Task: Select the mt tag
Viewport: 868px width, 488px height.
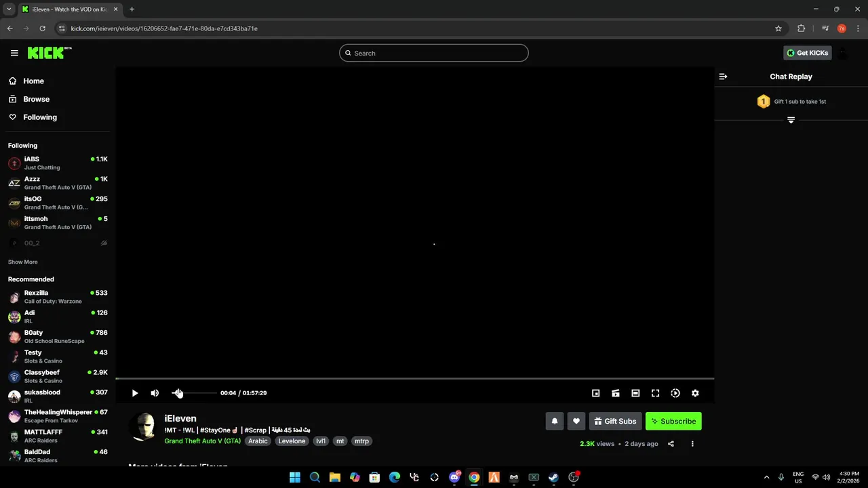Action: tap(340, 441)
